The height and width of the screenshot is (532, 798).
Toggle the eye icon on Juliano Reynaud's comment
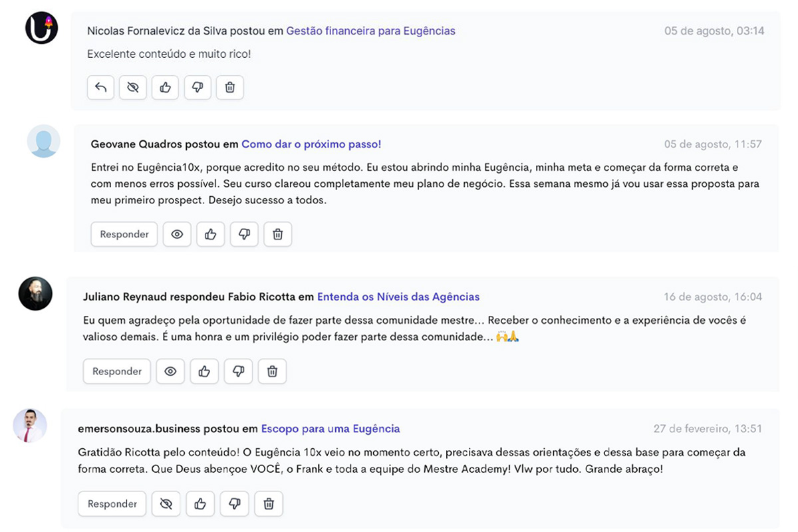tap(170, 371)
